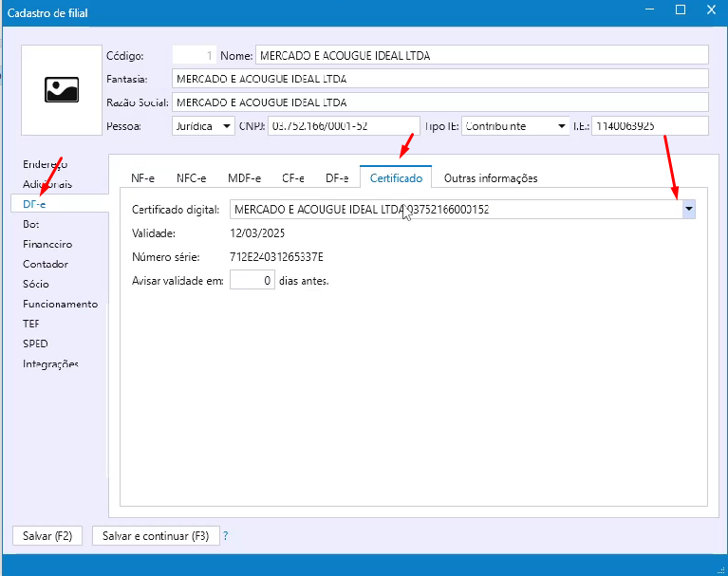Select Contador in the left sidebar
This screenshot has width=728, height=576.
pos(46,264)
